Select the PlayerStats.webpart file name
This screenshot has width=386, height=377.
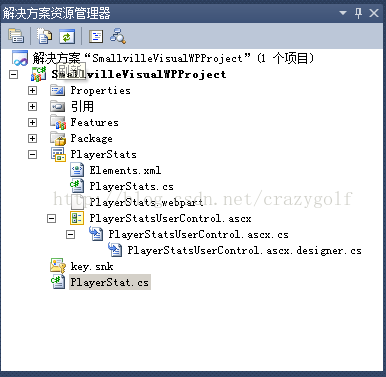click(146, 202)
